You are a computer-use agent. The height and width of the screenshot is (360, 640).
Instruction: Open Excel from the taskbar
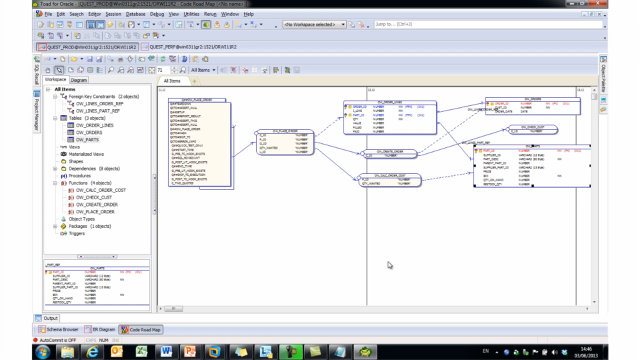141,352
